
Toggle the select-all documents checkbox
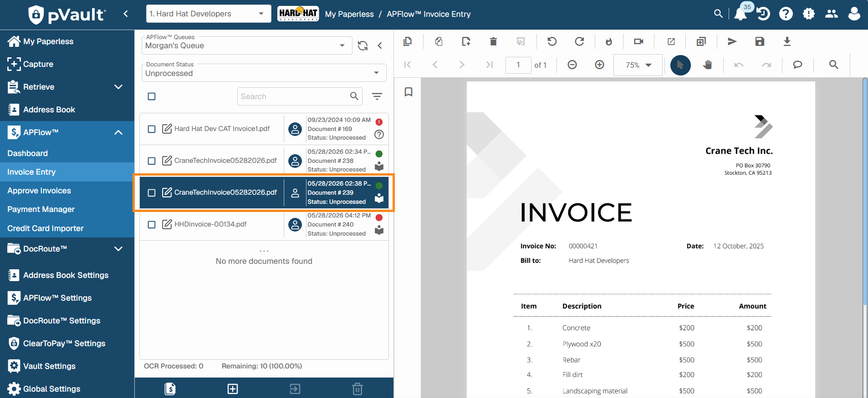tap(152, 96)
